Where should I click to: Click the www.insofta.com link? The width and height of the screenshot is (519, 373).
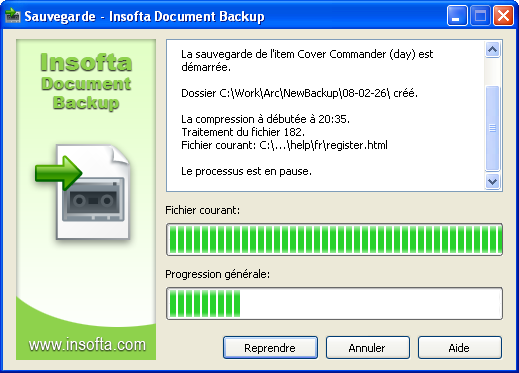(x=87, y=345)
